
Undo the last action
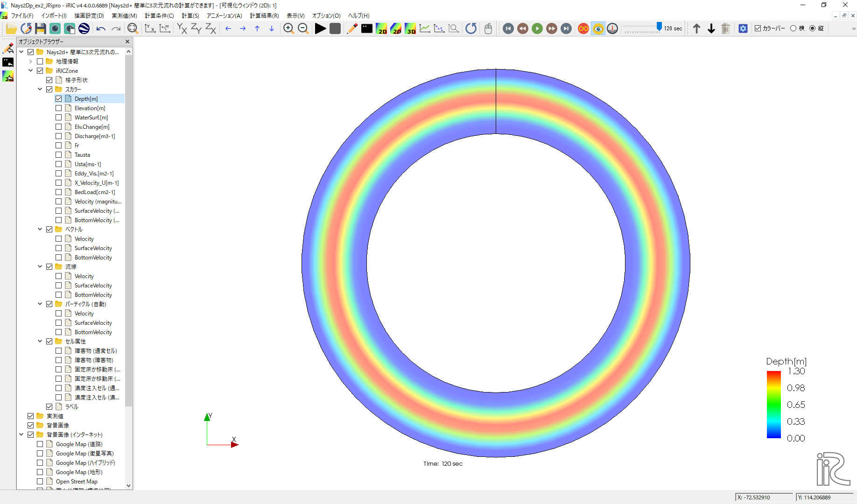101,28
